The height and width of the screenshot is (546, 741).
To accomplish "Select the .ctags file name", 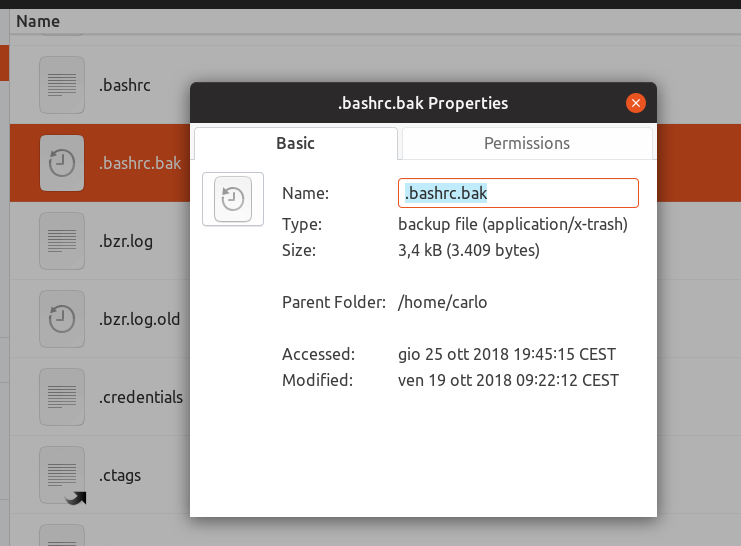I will click(x=120, y=475).
